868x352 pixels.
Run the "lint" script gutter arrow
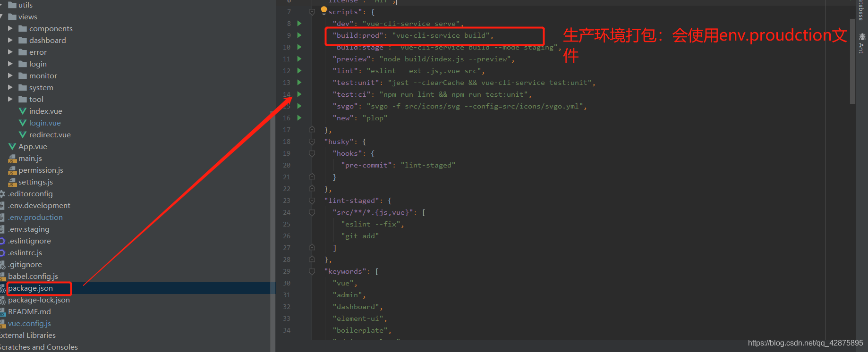point(299,70)
